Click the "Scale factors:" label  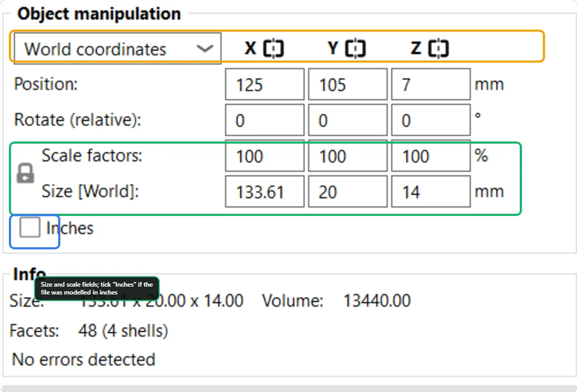pyautogui.click(x=92, y=155)
